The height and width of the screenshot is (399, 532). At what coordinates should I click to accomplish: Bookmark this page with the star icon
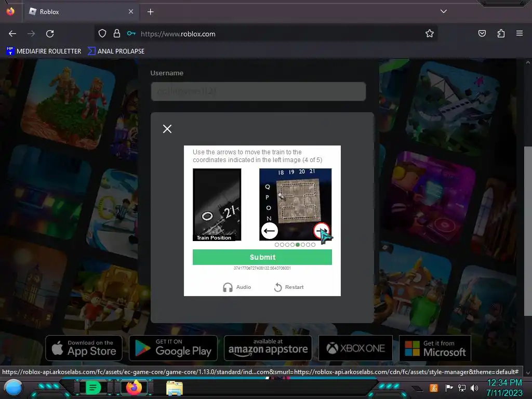click(430, 33)
